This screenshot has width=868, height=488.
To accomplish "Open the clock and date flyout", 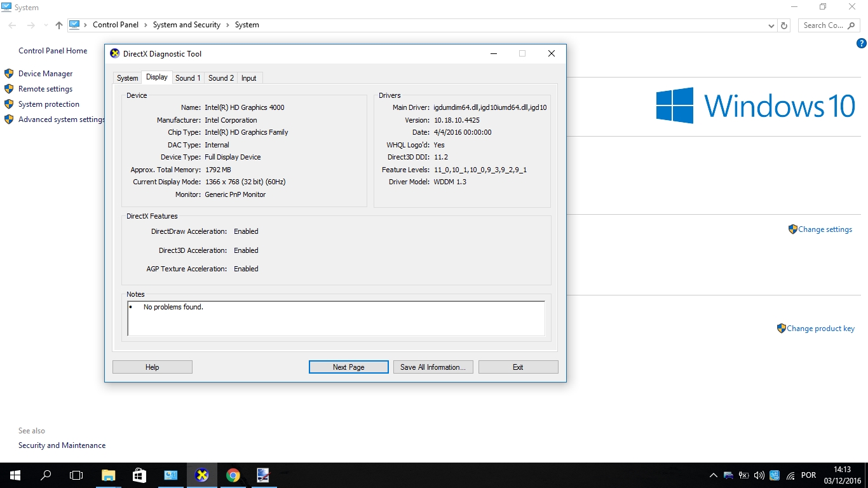I will coord(842,475).
